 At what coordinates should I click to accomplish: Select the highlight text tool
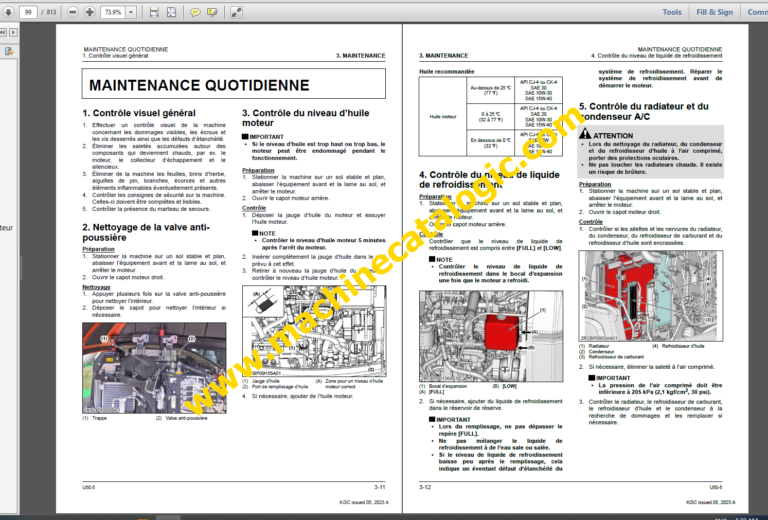[212, 12]
